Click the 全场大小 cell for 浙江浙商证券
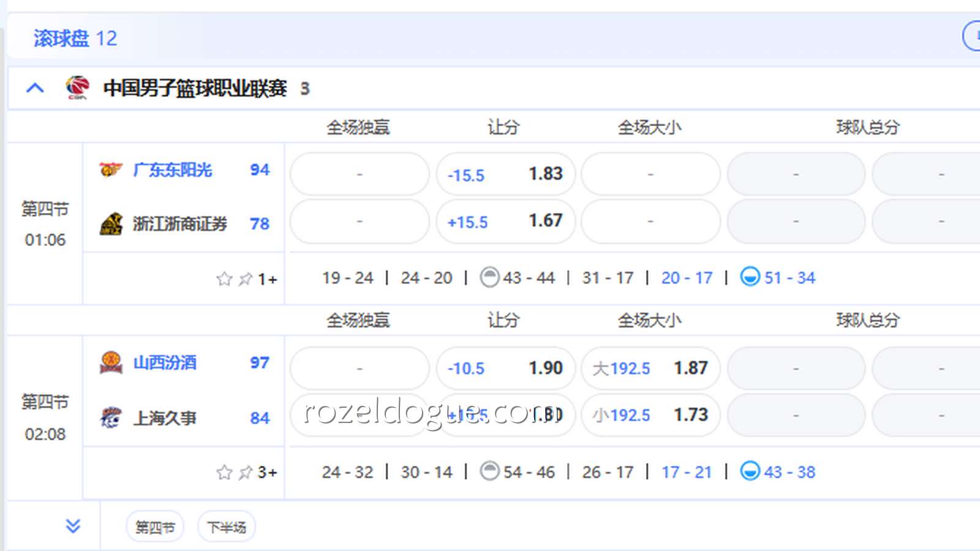This screenshot has height=551, width=980. coord(650,221)
